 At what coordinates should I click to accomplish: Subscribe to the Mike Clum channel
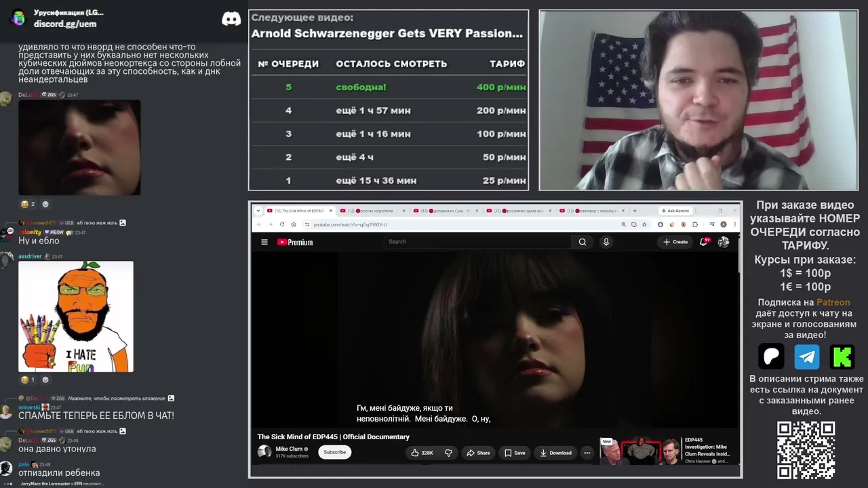334,452
